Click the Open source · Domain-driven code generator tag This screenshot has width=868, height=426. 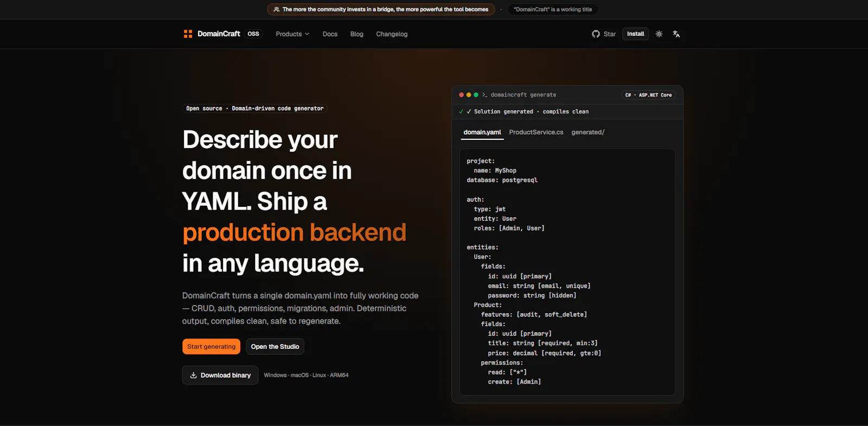click(x=255, y=109)
